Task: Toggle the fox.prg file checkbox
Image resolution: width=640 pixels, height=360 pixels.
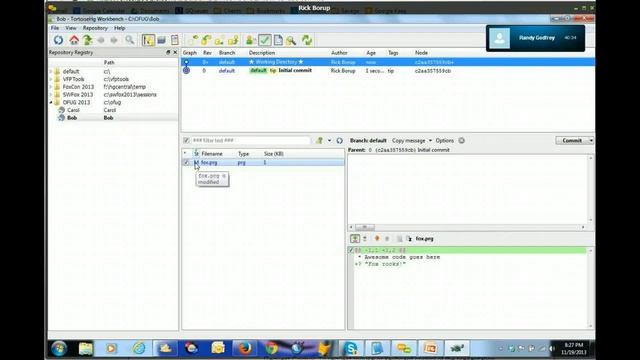Action: pos(187,162)
